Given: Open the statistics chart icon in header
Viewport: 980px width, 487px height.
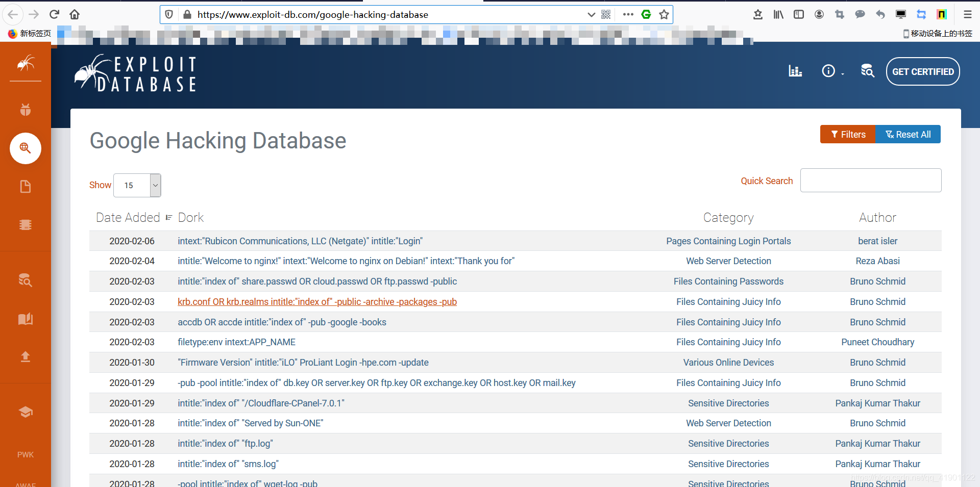Looking at the screenshot, I should pos(795,71).
